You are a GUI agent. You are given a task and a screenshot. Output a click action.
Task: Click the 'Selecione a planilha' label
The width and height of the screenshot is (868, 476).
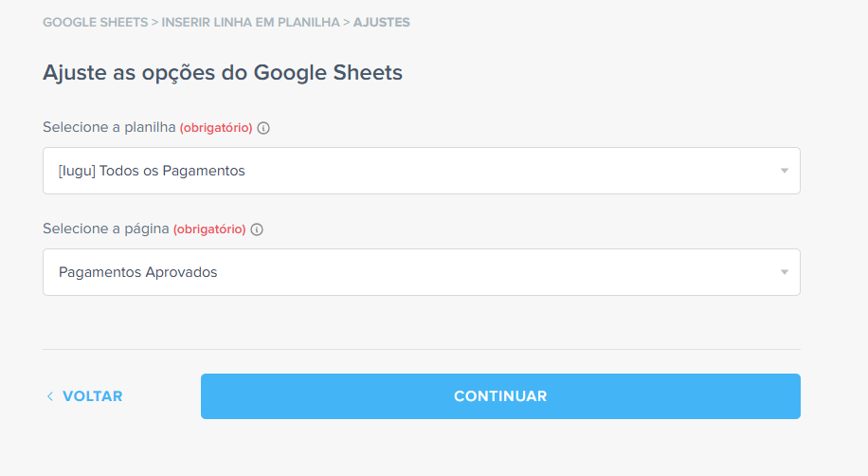point(109,127)
